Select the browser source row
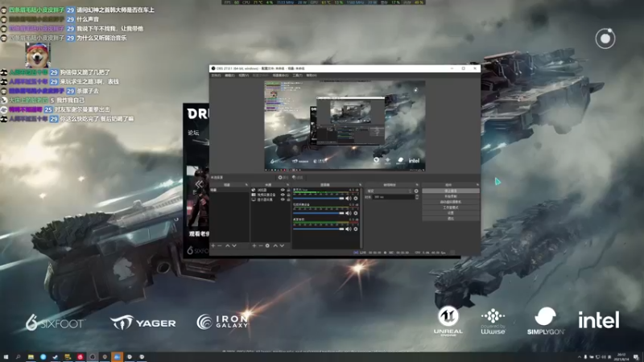Image resolution: width=644 pixels, height=362 pixels. tap(270, 190)
